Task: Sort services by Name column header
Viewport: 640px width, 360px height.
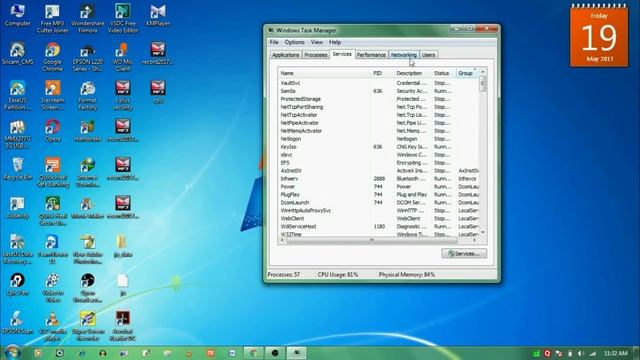Action: (324, 73)
